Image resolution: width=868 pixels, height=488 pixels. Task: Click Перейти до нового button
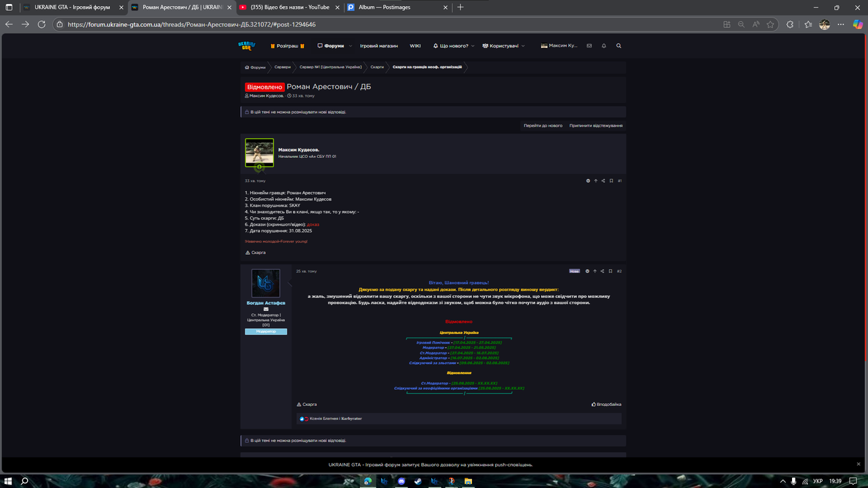(542, 125)
